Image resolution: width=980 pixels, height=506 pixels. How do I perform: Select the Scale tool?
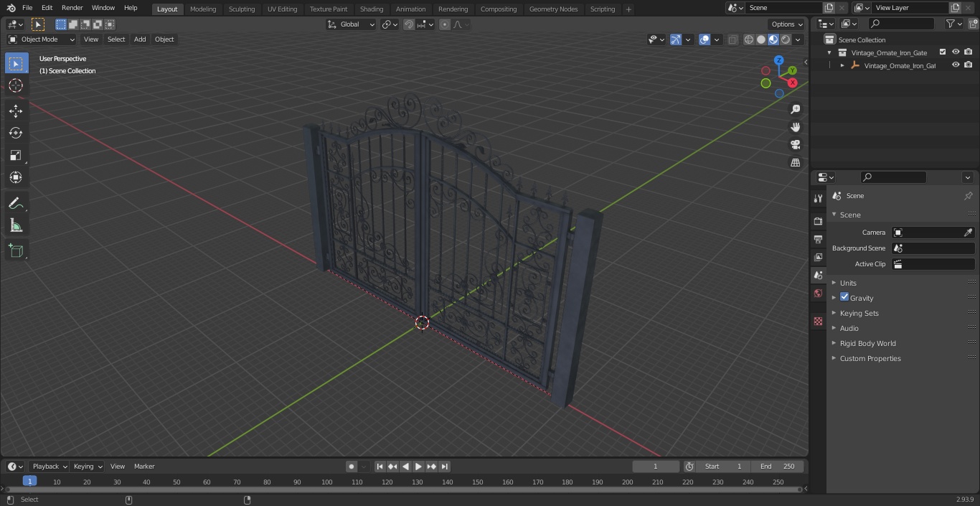click(16, 155)
